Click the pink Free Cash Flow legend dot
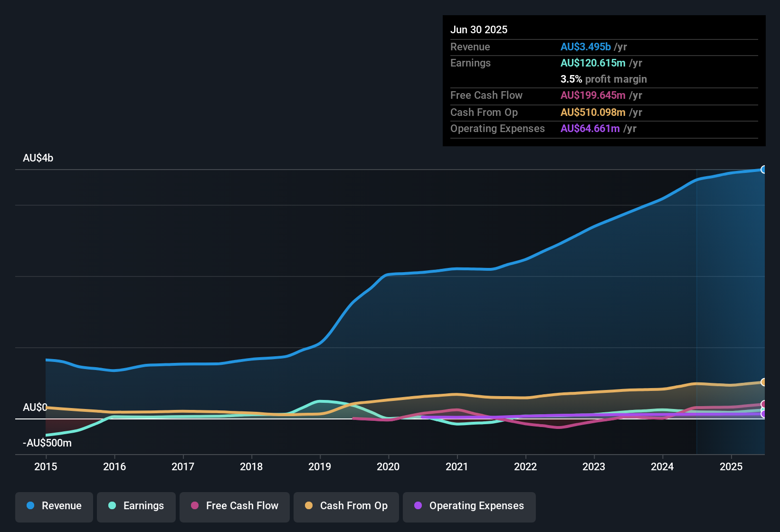The width and height of the screenshot is (780, 532). 194,506
